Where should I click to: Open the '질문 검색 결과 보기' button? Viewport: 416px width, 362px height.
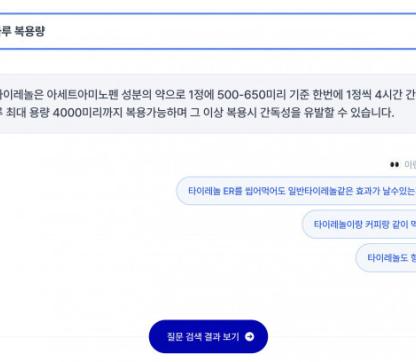click(208, 336)
